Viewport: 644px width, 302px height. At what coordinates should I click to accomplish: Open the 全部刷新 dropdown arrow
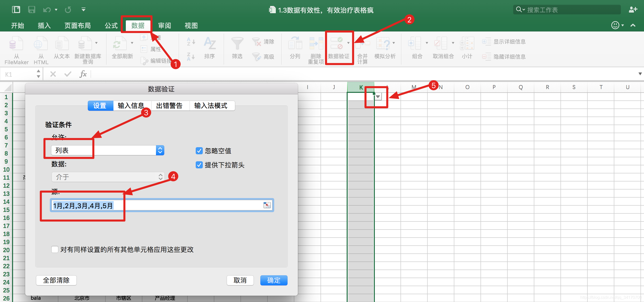[132, 43]
